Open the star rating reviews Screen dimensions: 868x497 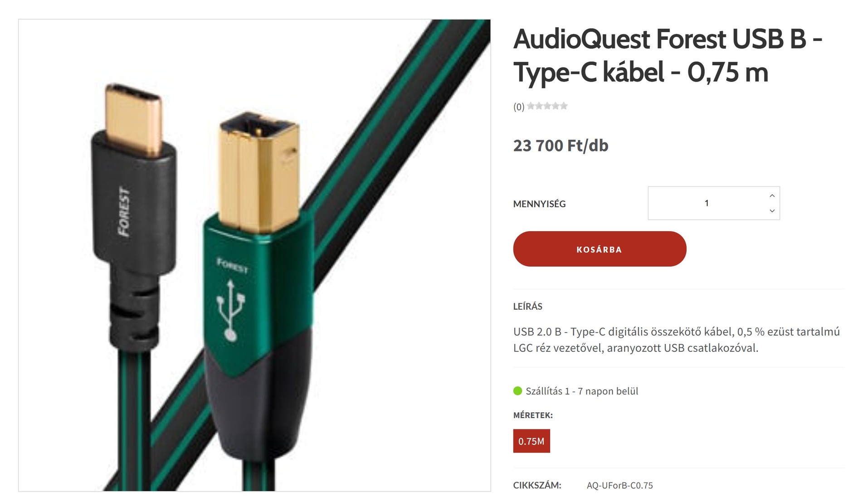point(547,106)
